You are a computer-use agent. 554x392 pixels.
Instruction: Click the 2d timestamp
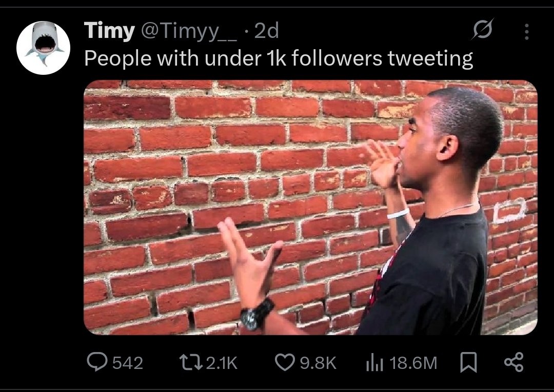click(x=267, y=31)
